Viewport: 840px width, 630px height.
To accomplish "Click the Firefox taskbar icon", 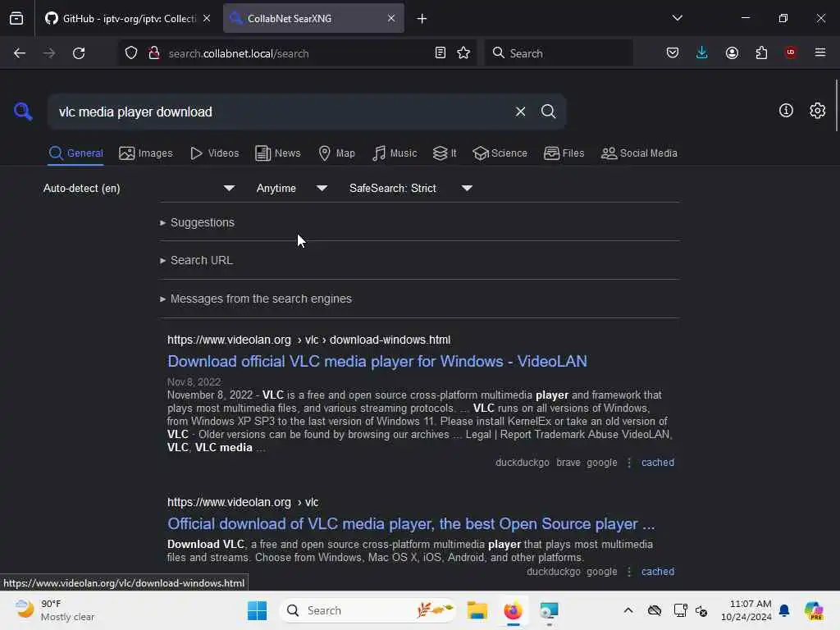I will click(514, 610).
